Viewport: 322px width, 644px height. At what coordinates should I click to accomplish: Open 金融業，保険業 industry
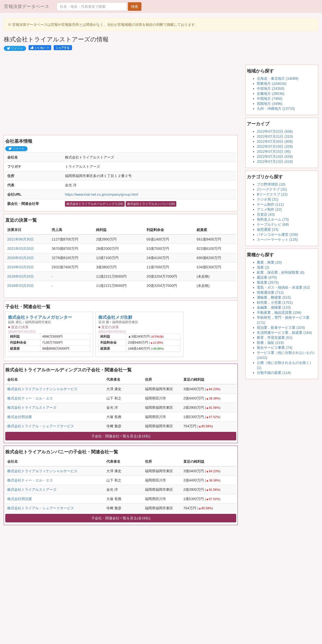point(274,307)
